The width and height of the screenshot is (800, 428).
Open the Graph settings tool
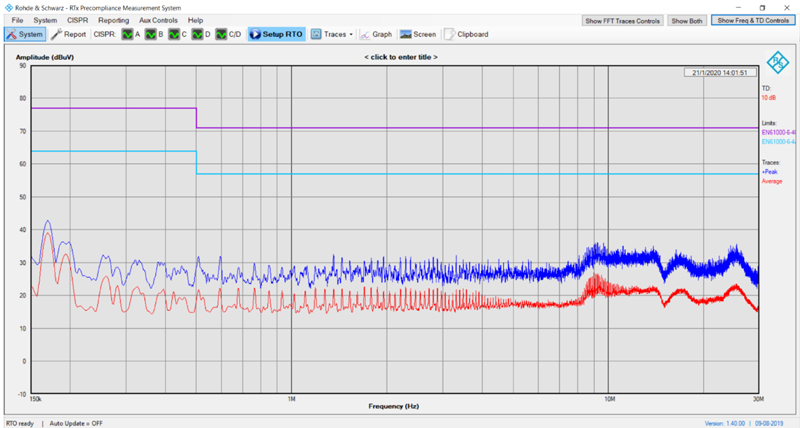pos(377,34)
